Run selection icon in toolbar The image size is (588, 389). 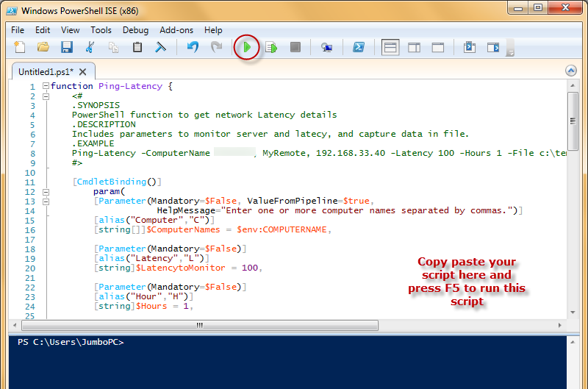coord(271,47)
